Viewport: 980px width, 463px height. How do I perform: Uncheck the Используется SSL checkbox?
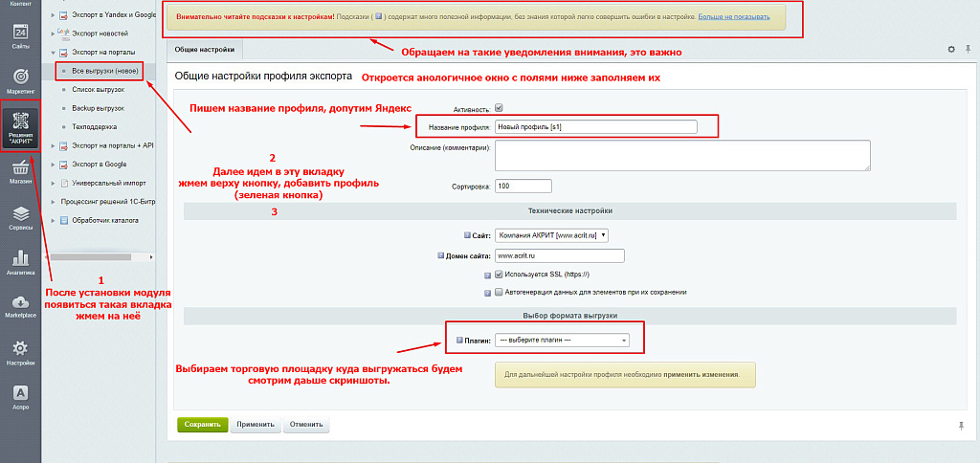coord(499,276)
